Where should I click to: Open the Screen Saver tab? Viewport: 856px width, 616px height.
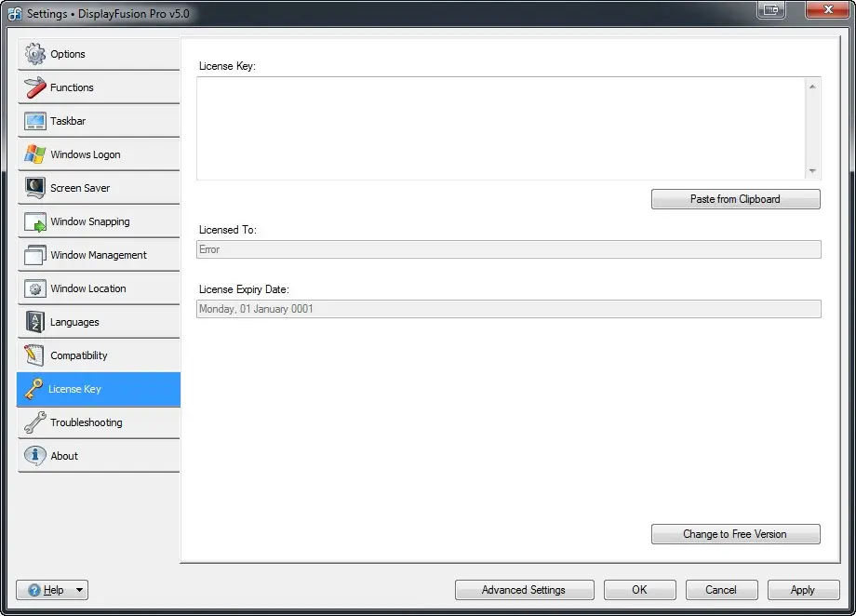tap(99, 188)
